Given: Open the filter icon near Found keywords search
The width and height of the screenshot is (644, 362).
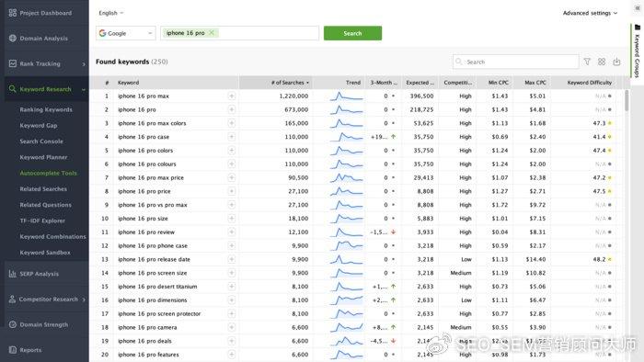Looking at the screenshot, I should (587, 62).
